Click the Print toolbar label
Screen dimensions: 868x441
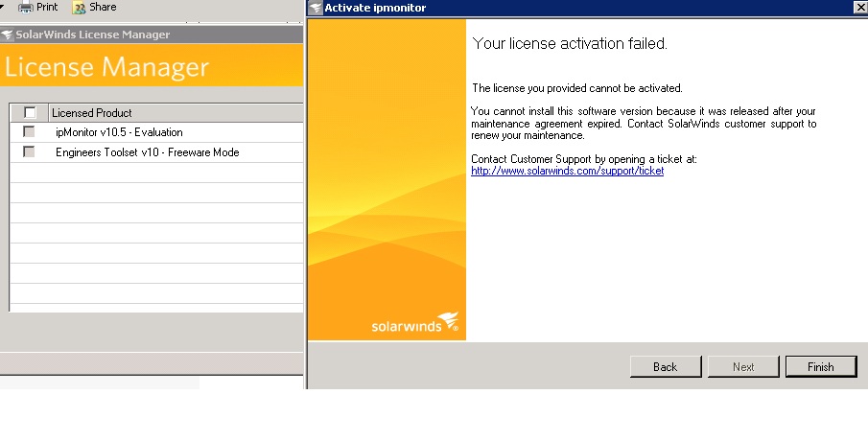click(x=47, y=8)
